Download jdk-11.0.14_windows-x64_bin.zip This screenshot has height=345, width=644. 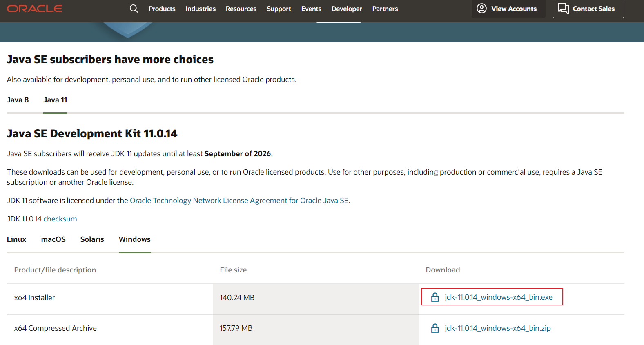[x=498, y=328]
